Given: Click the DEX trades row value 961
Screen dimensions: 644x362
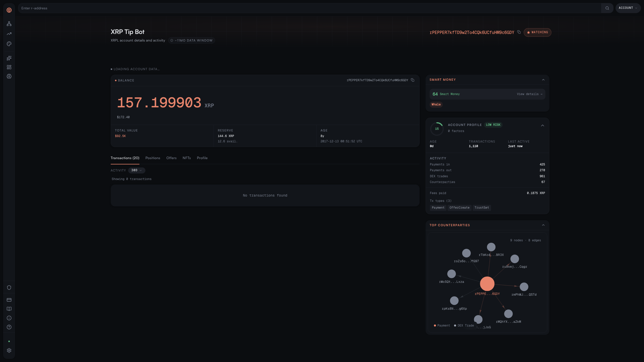Looking at the screenshot, I should (542, 176).
